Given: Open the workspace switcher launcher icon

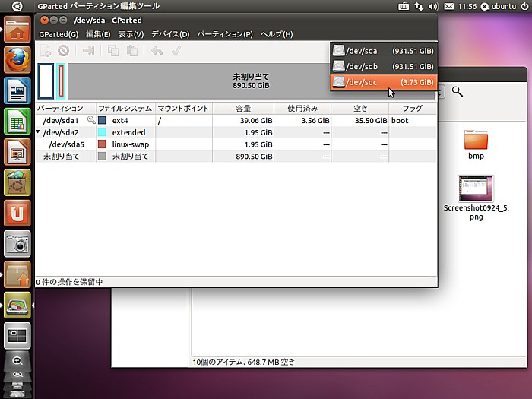Looking at the screenshot, I should coord(17,336).
